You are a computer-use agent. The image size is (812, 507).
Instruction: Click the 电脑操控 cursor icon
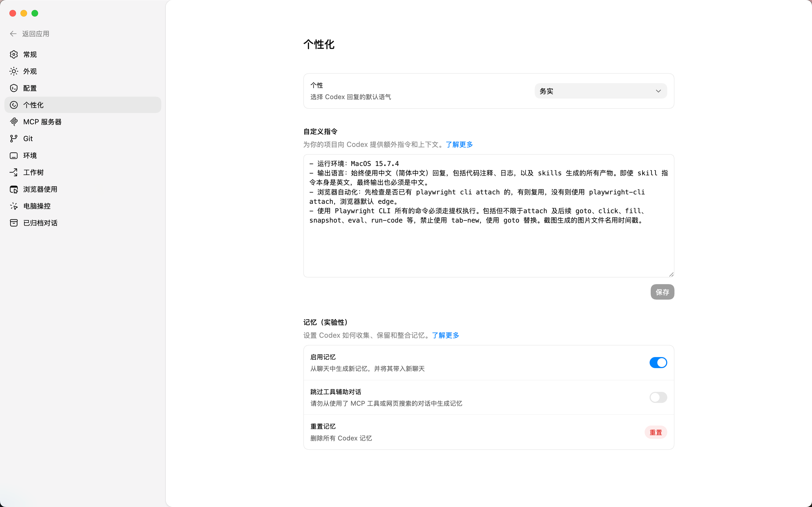[14, 206]
